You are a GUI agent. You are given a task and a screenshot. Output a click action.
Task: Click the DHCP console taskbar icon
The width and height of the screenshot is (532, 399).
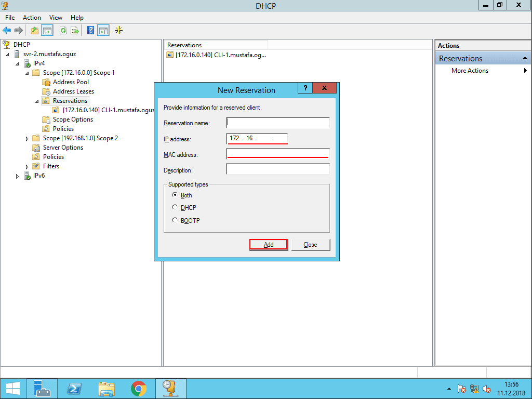[170, 389]
